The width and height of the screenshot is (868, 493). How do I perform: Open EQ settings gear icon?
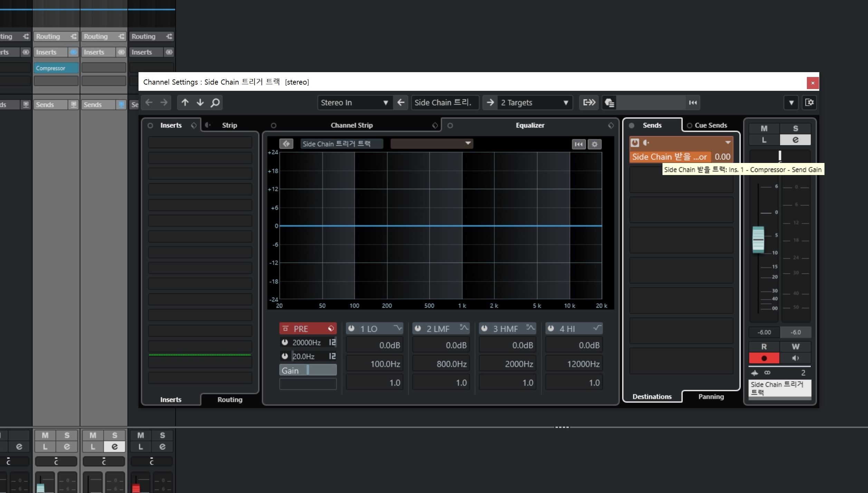coord(594,144)
